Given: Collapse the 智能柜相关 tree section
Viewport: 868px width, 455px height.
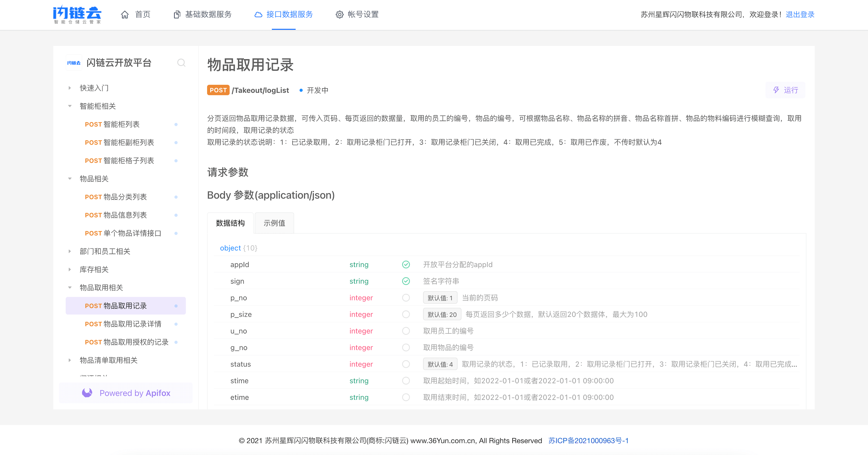Looking at the screenshot, I should [x=70, y=106].
